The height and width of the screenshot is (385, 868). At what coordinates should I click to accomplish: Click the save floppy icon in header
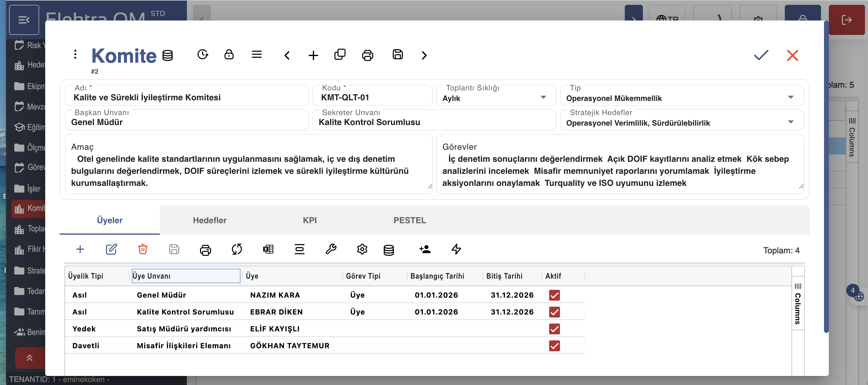(x=398, y=54)
